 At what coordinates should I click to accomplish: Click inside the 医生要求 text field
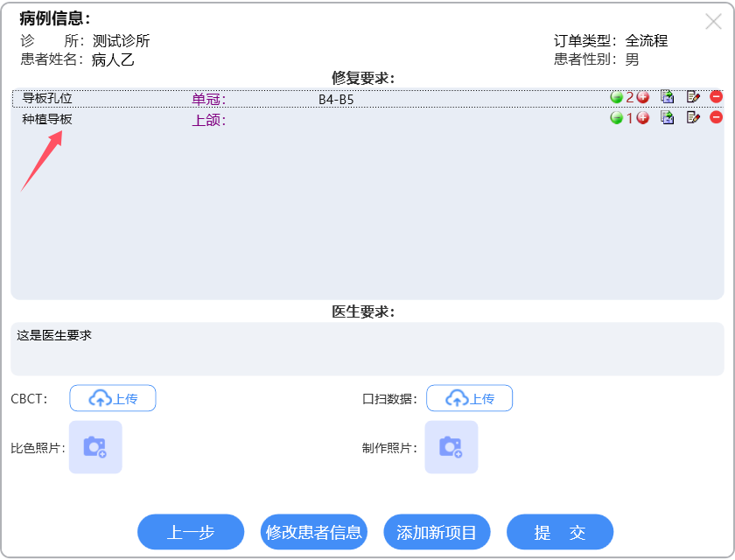367,349
